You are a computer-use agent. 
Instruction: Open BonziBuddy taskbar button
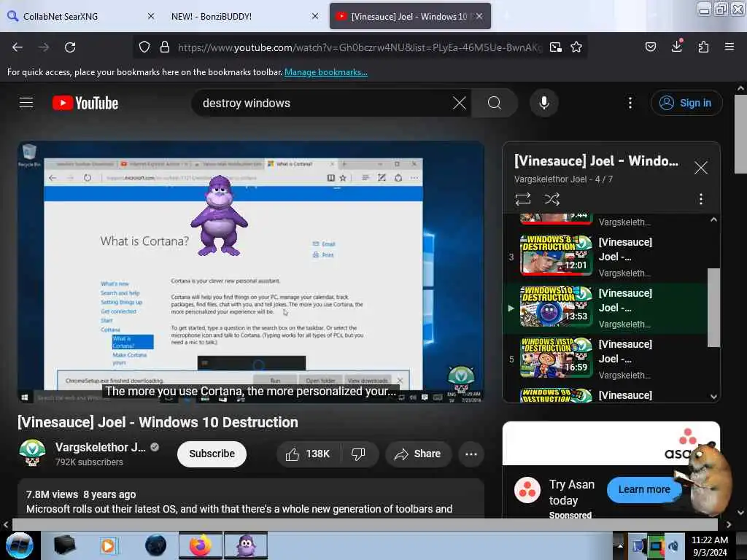click(246, 545)
